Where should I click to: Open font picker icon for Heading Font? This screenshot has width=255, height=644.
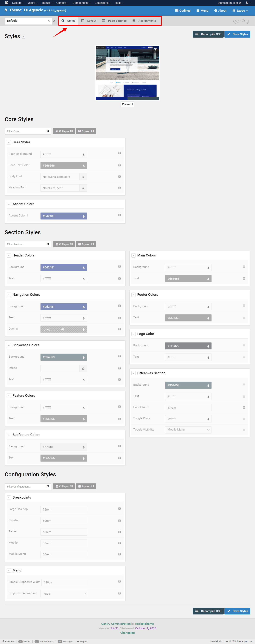tap(83, 188)
